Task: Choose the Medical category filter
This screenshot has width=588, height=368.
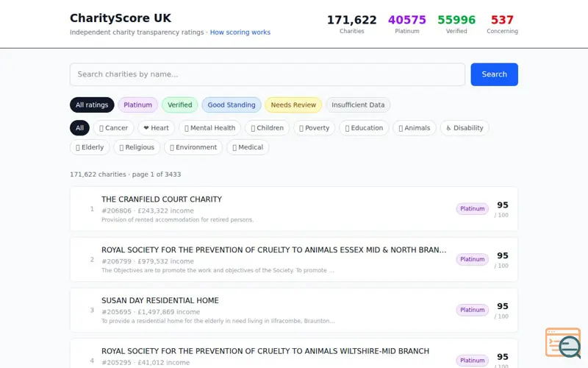Action: click(248, 147)
